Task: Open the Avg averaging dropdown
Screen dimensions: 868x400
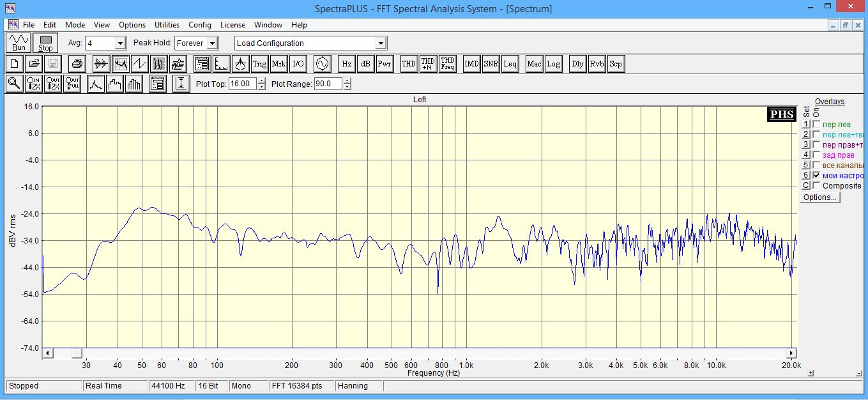Action: point(120,43)
